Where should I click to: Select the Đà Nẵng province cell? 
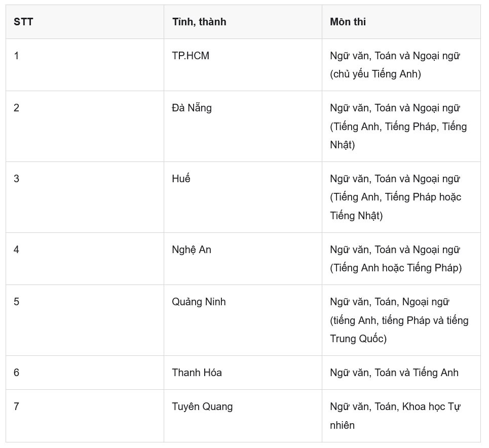click(192, 108)
